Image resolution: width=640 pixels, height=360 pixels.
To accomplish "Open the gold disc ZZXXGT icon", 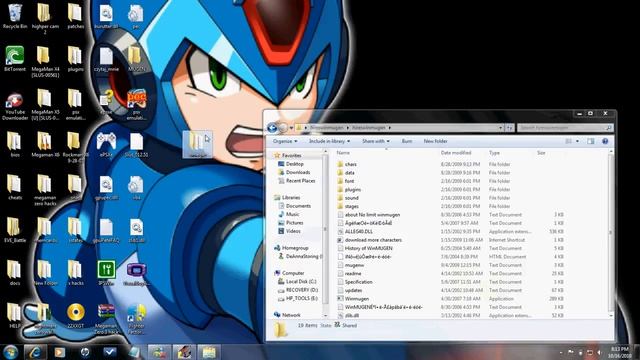I will [76, 316].
